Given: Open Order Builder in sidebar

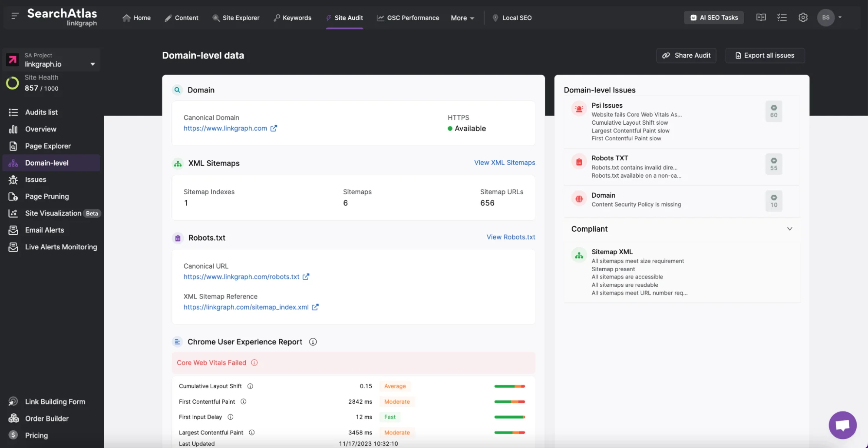Looking at the screenshot, I should click(x=51, y=418).
